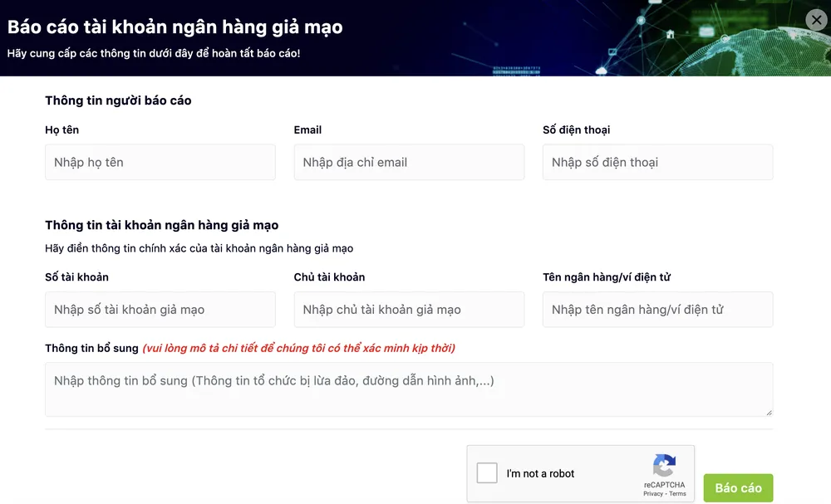Click the "Nhập chủ tài khoản giả mạo" field
This screenshot has height=504, width=831.
[409, 309]
